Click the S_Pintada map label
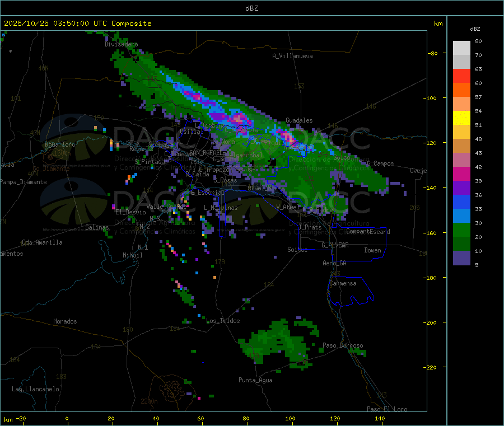The width and height of the screenshot is (504, 426). click(x=150, y=162)
